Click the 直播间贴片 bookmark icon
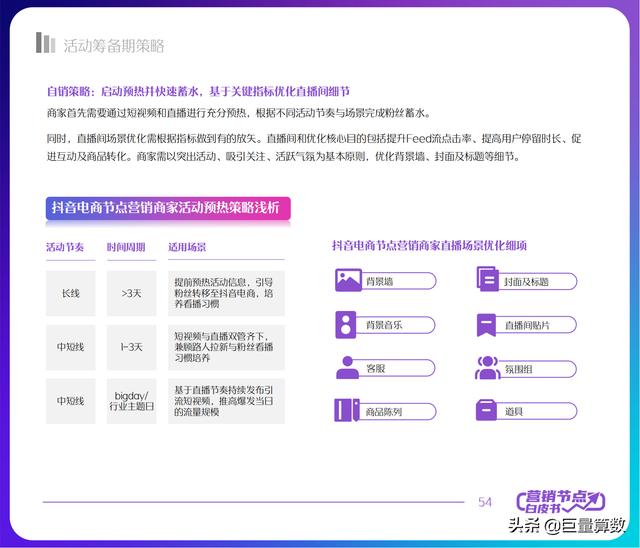This screenshot has height=548, width=640. click(x=486, y=325)
